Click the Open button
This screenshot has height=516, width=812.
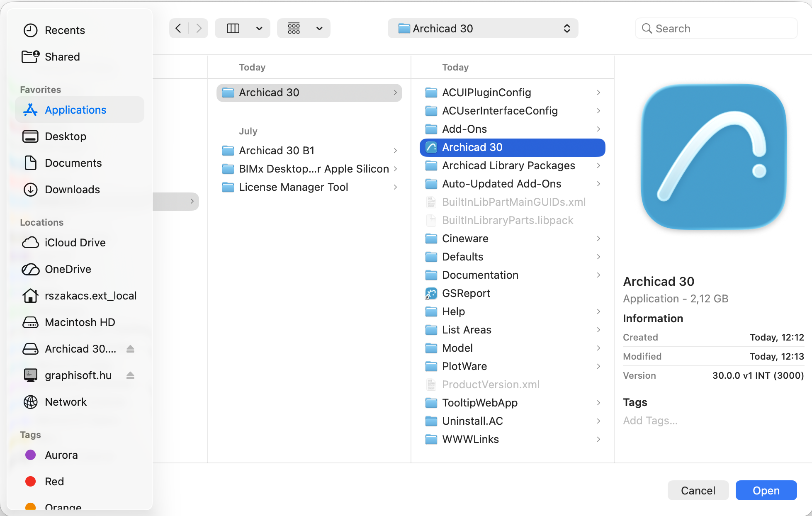coord(766,490)
